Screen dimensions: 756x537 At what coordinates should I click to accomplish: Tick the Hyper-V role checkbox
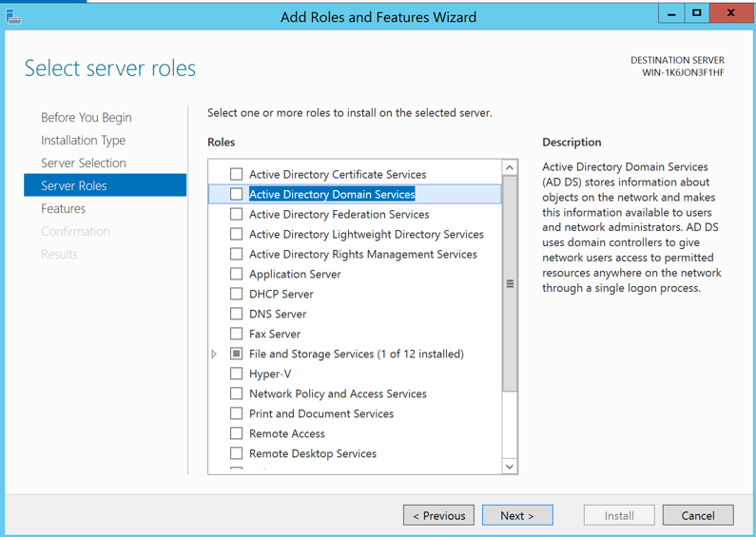[236, 374]
